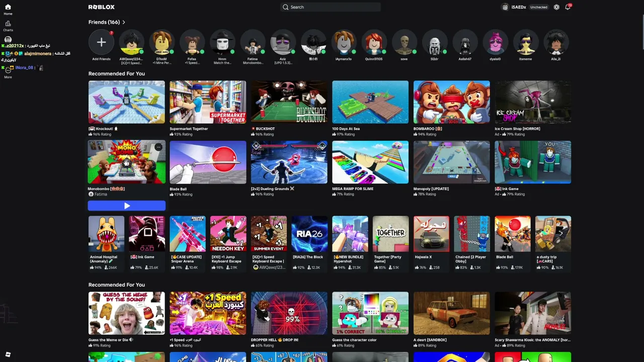644x362 pixels.
Task: Open friend iAymanx1o's avatar
Action: (344, 43)
